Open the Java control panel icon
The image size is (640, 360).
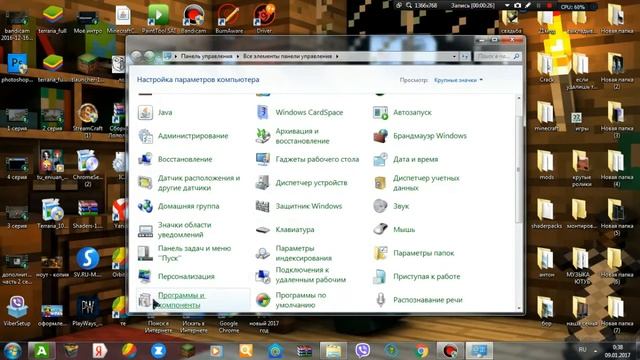(145, 112)
